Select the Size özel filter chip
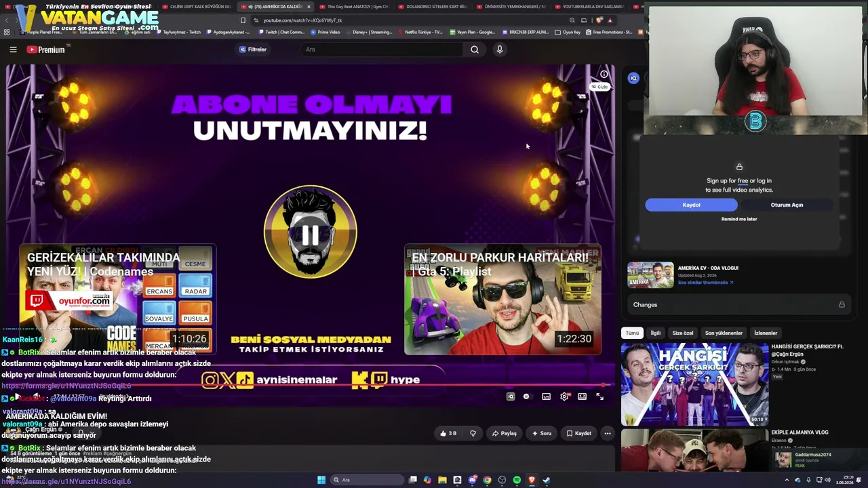The image size is (868, 488). [x=683, y=333]
